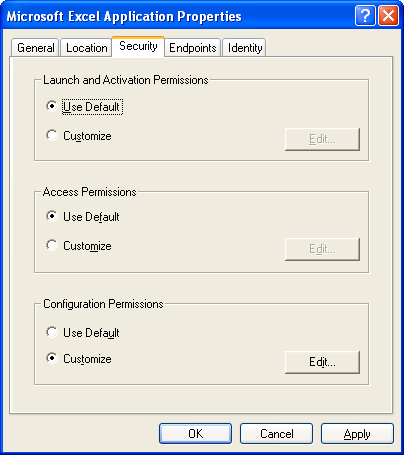
Task: Click Edit in Launch and Activation Permissions
Action: click(x=322, y=139)
